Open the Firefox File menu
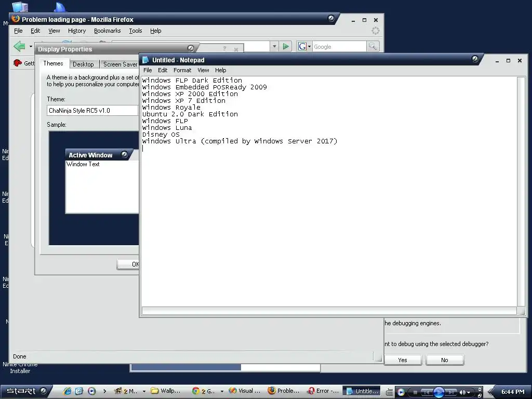 pos(18,31)
